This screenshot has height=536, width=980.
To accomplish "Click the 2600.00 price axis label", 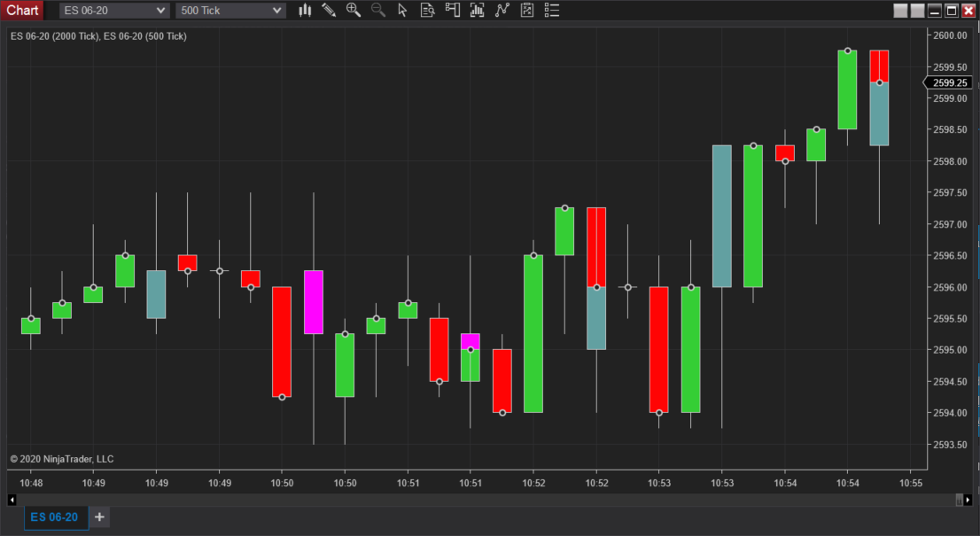I will (950, 35).
